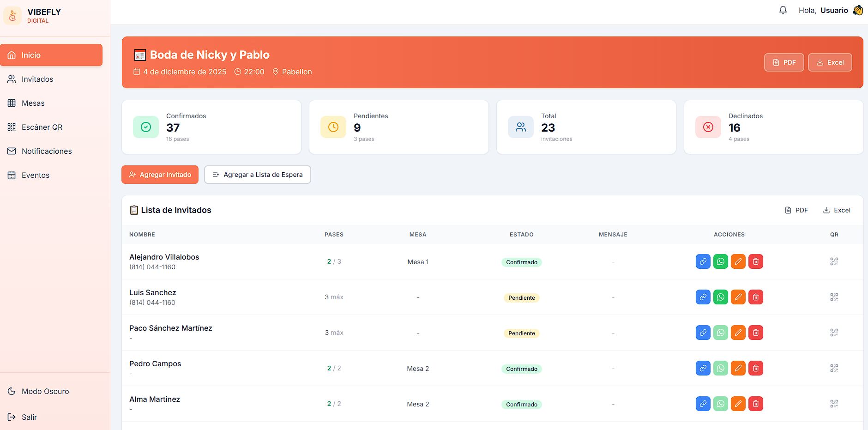Image resolution: width=868 pixels, height=430 pixels.
Task: Open the edit pencil for Alejandro Villalobos
Action: pyautogui.click(x=738, y=261)
